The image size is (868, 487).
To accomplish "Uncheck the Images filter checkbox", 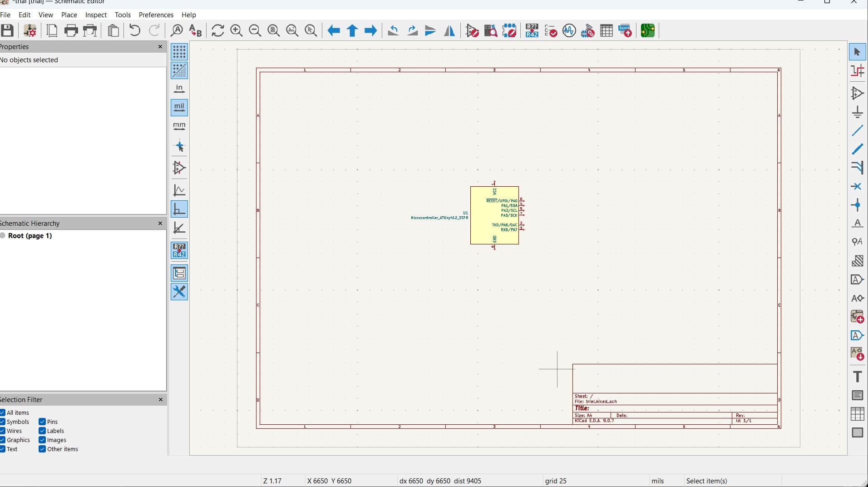I will 42,440.
